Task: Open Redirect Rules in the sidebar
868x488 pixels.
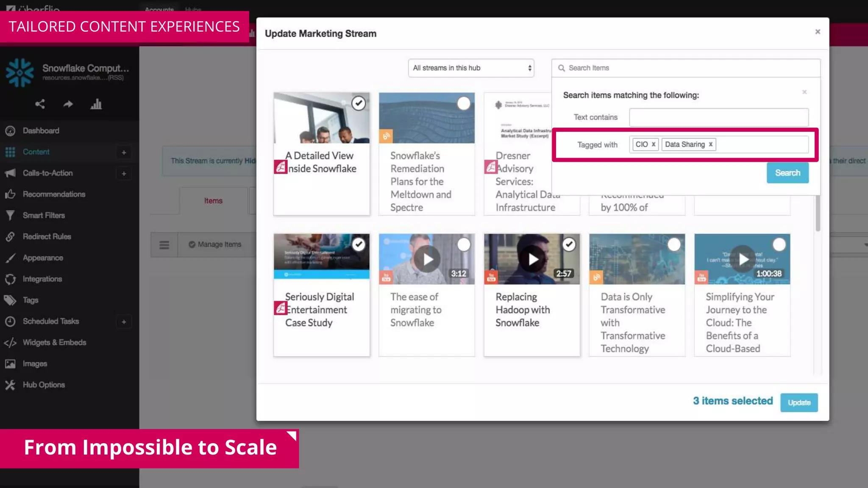Action: pyautogui.click(x=47, y=236)
